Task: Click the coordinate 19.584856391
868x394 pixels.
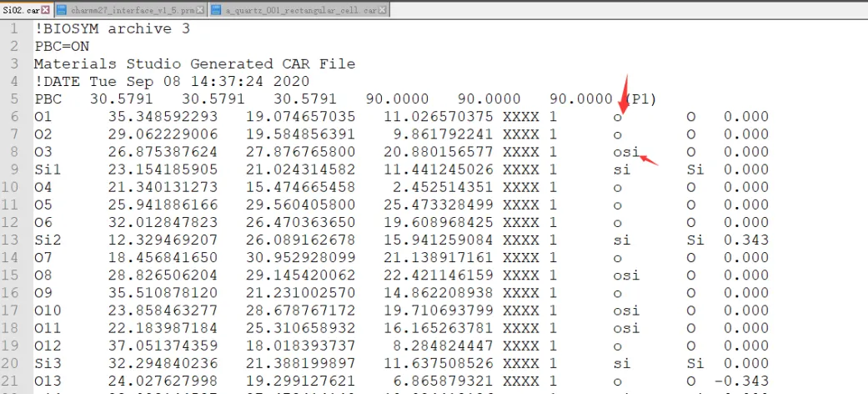Action: 300,134
